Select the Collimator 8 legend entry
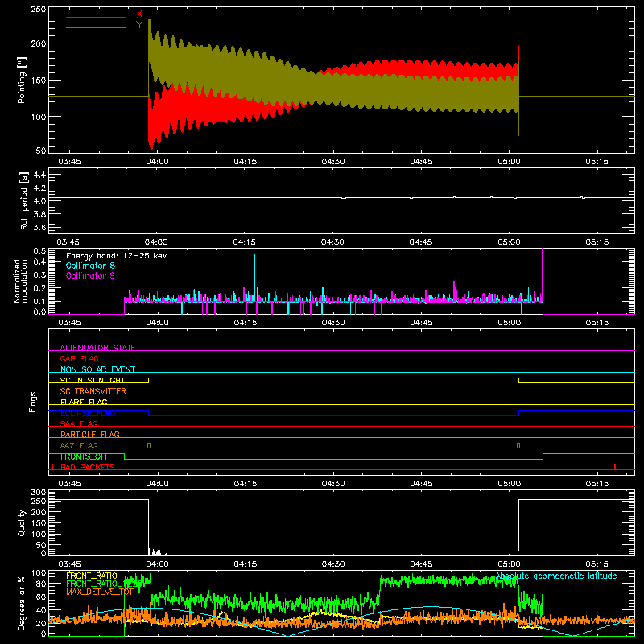The image size is (644, 644). point(90,266)
